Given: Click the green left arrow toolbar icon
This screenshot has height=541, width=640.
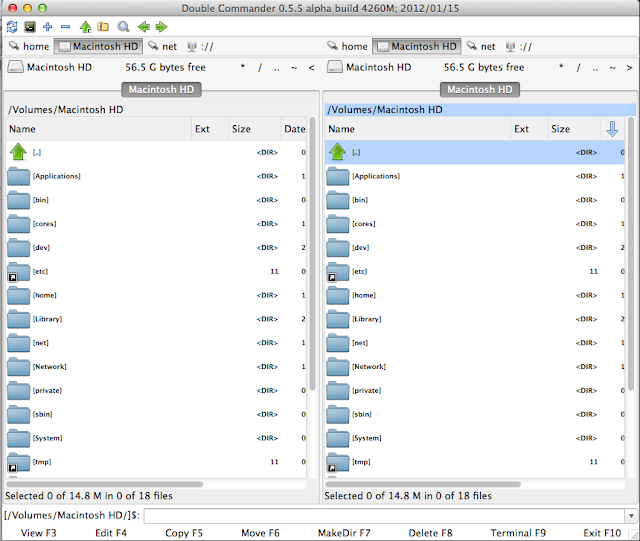Looking at the screenshot, I should click(143, 26).
